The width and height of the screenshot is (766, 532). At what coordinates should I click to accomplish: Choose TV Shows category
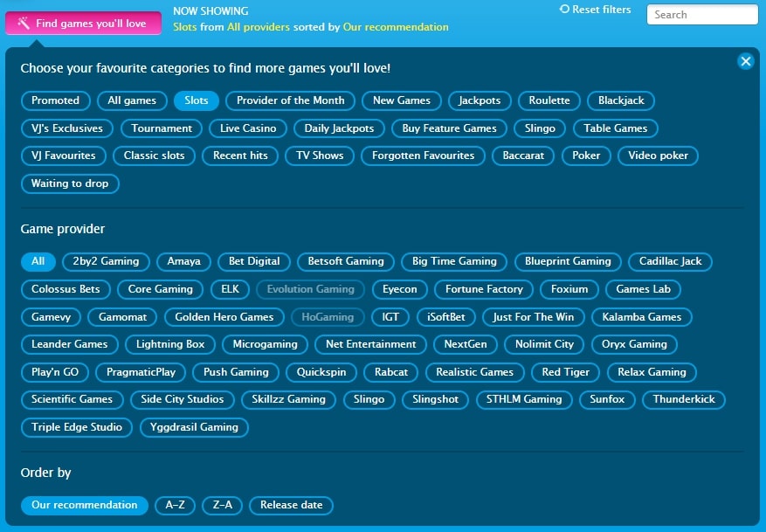[320, 155]
